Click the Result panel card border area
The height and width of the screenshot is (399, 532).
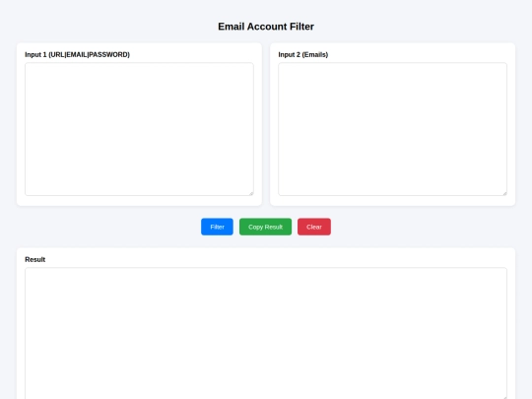266,253
